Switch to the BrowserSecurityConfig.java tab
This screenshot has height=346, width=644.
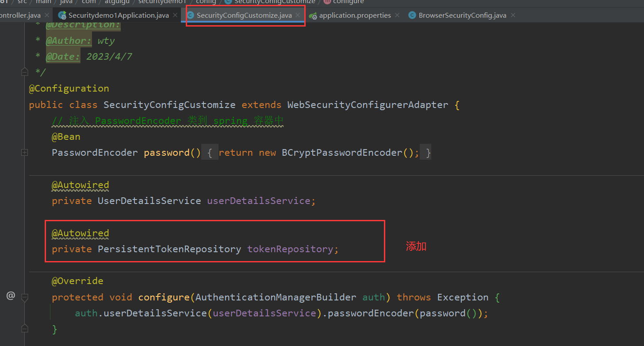tap(462, 15)
